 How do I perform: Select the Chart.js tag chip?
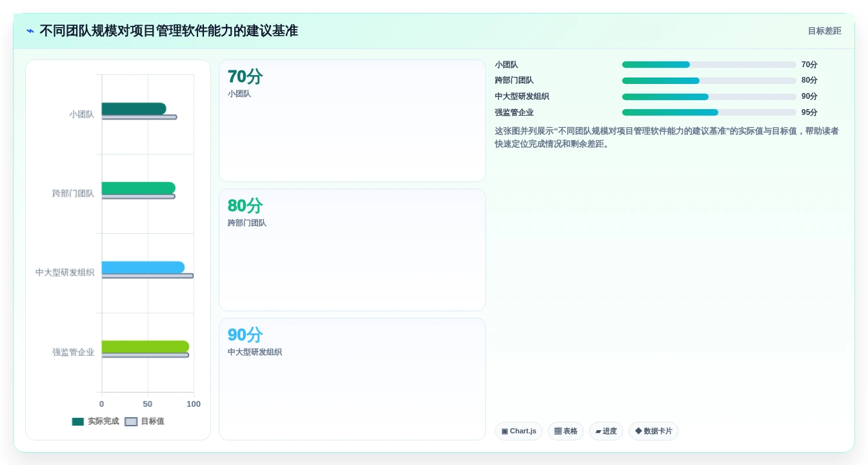519,431
